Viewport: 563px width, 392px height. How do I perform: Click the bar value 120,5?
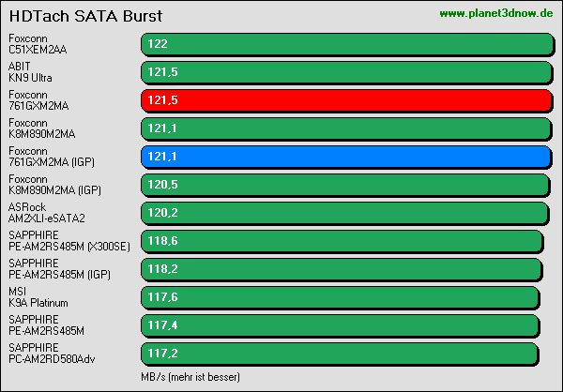coord(162,185)
